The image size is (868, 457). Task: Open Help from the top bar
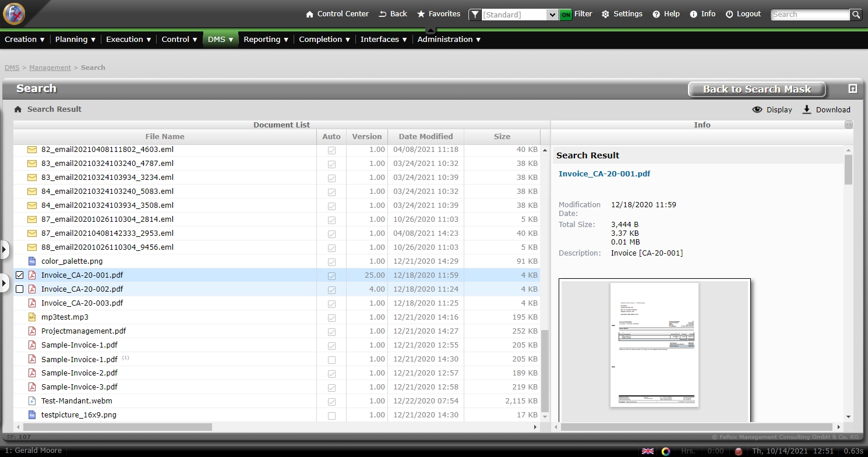pyautogui.click(x=666, y=14)
